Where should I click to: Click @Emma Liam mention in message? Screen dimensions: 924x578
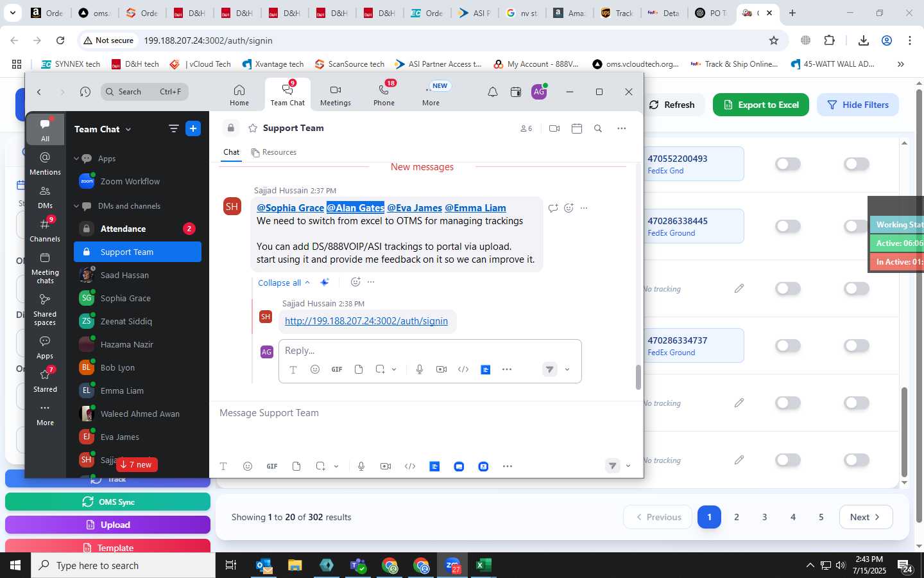[x=475, y=208]
